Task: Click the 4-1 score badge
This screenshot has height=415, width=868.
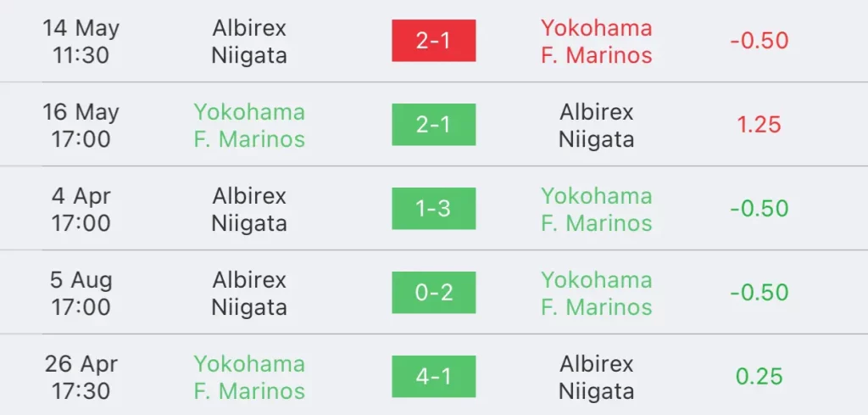Action: click(433, 376)
